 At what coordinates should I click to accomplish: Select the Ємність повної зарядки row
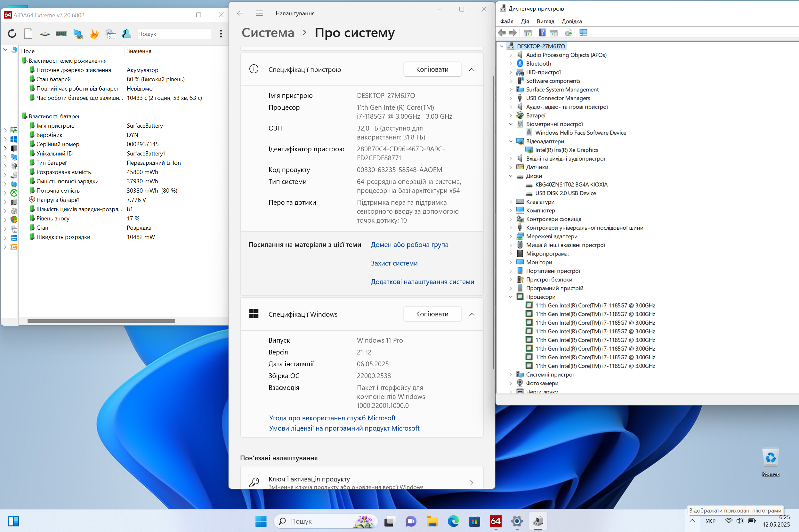124,181
